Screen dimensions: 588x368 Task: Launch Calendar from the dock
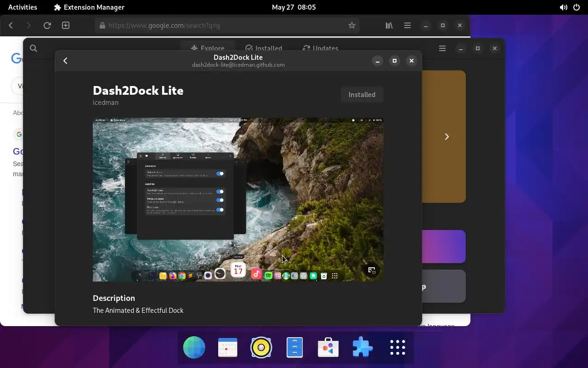228,347
